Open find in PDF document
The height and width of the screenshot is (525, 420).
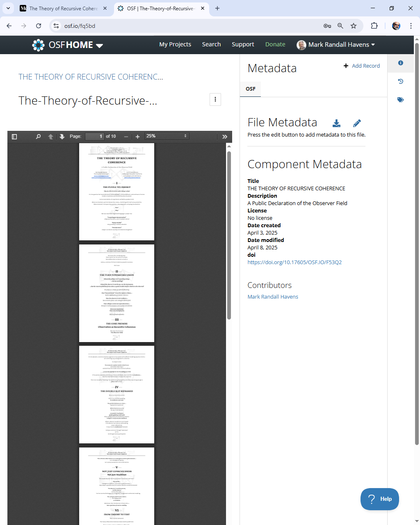[x=38, y=137]
